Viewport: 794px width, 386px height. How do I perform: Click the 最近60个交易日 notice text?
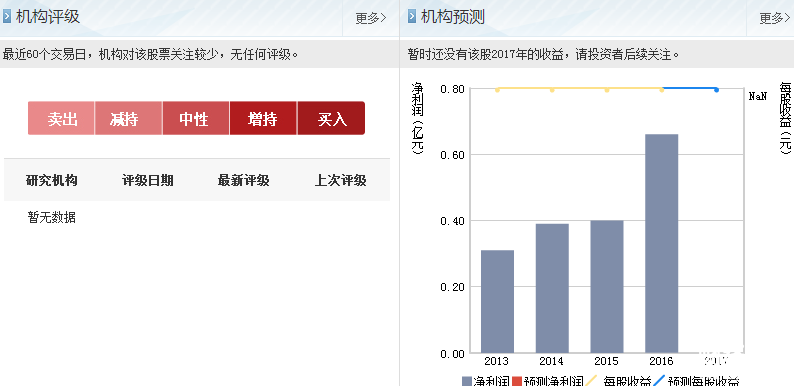(x=151, y=54)
